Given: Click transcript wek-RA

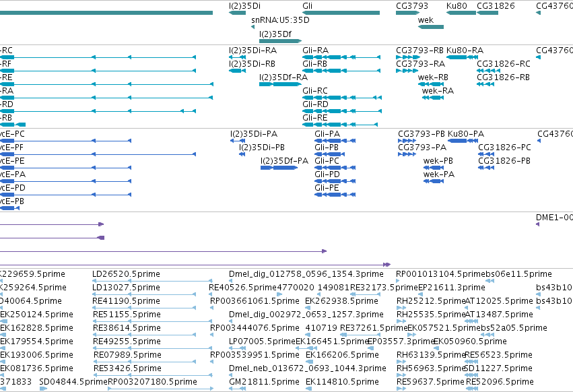Looking at the screenshot, I should 438,91.
